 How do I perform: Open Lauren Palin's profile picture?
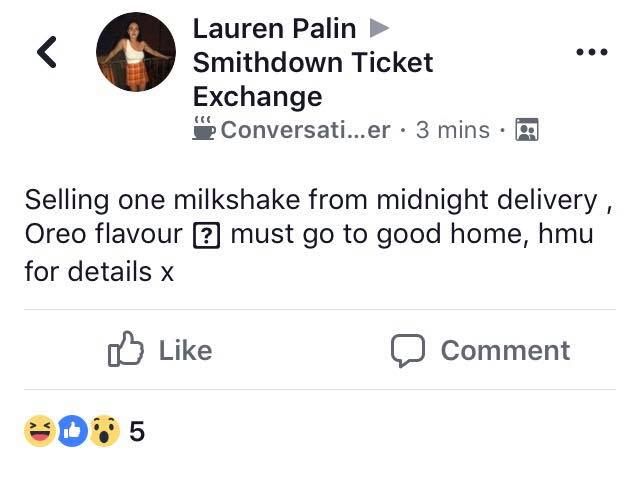[x=136, y=52]
